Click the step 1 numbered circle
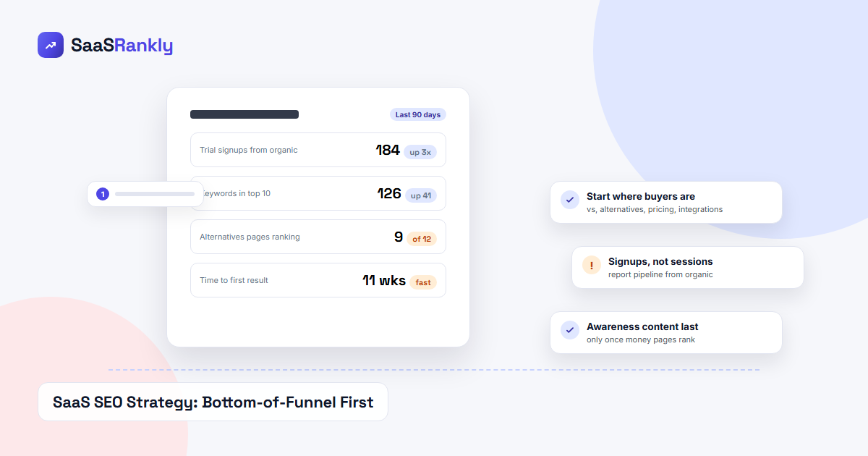This screenshot has width=868, height=456. pyautogui.click(x=103, y=194)
